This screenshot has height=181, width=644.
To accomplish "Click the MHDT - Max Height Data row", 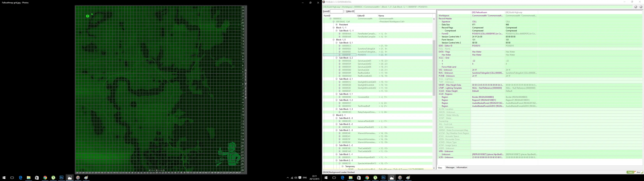I will 540,85.
